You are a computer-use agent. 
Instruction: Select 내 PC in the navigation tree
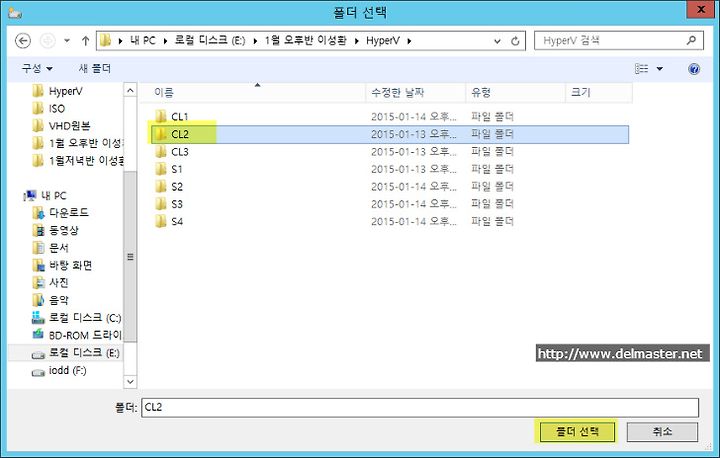(45, 196)
